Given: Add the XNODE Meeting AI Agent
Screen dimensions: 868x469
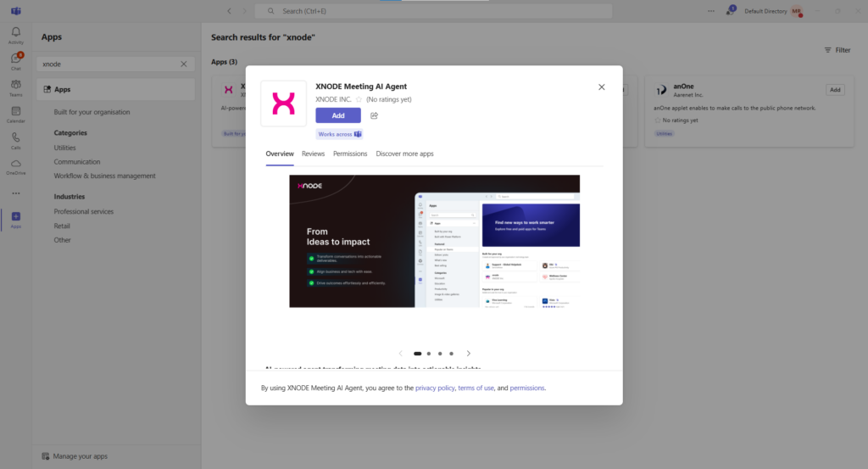Looking at the screenshot, I should coord(338,115).
